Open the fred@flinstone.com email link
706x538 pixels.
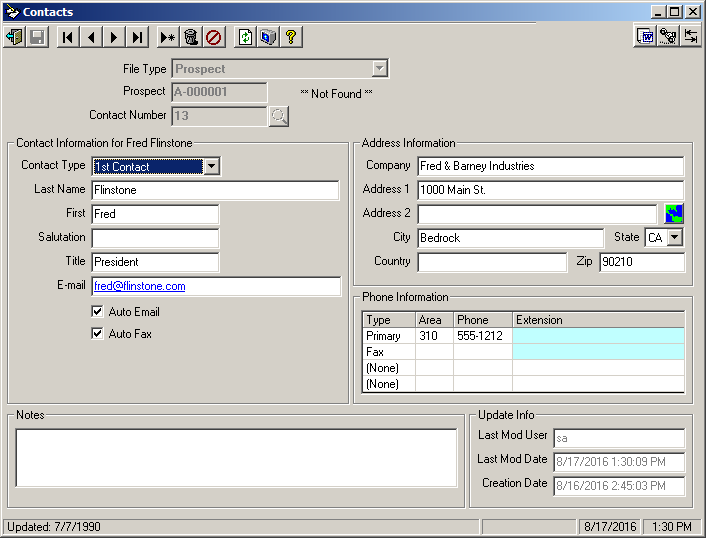point(140,286)
